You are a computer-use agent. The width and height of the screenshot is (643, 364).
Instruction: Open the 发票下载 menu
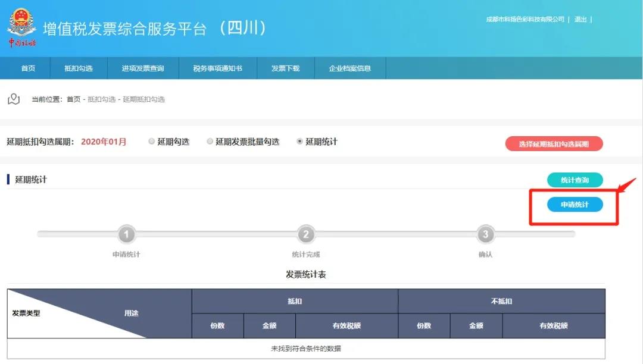(x=285, y=68)
